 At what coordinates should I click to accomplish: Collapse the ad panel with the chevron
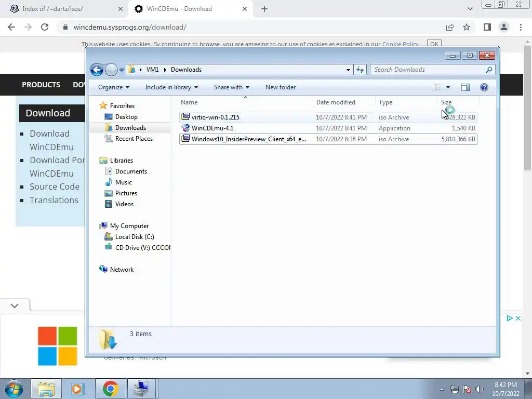click(15, 305)
